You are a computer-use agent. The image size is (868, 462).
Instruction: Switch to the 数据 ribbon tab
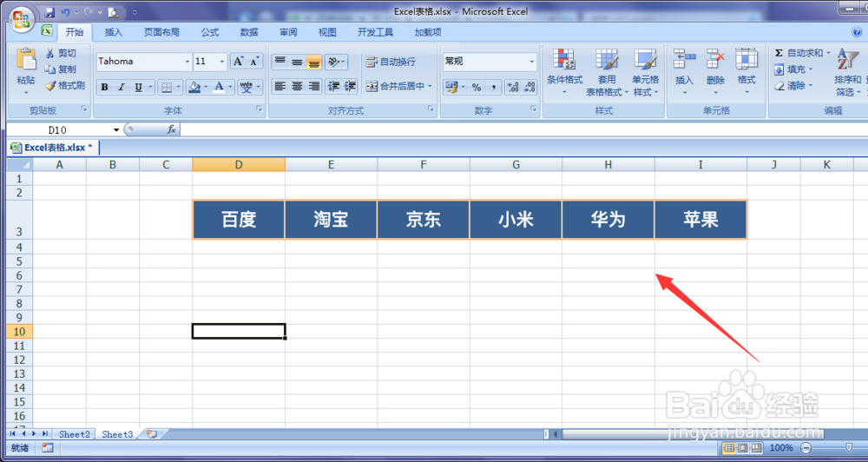pos(249,32)
